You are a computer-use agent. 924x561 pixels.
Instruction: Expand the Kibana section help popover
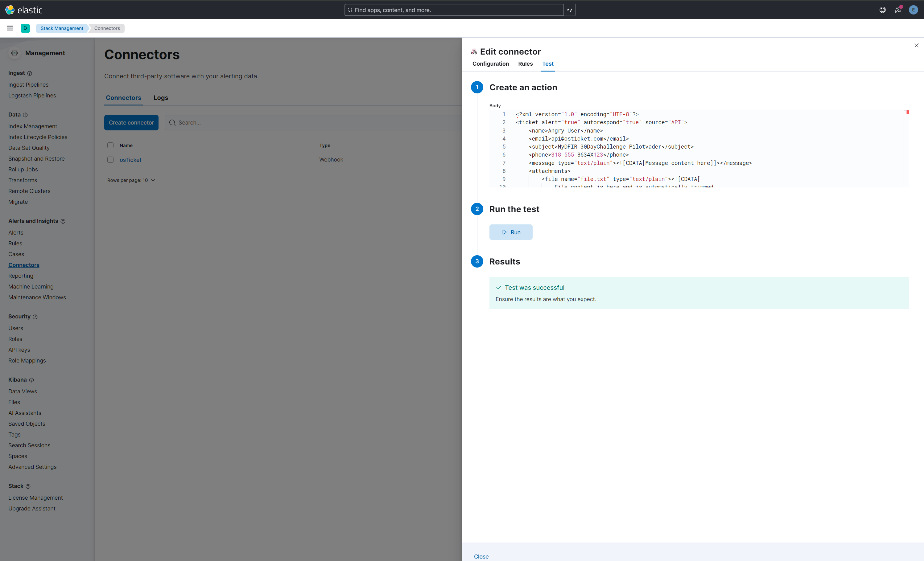pyautogui.click(x=31, y=380)
